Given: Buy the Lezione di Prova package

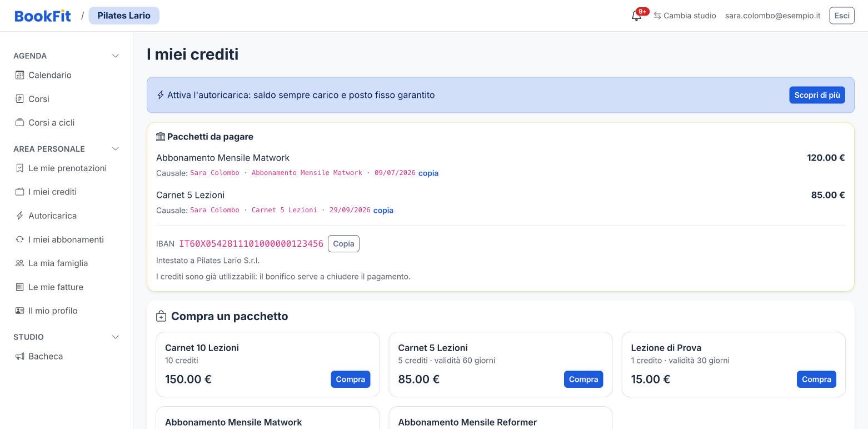Looking at the screenshot, I should point(816,379).
